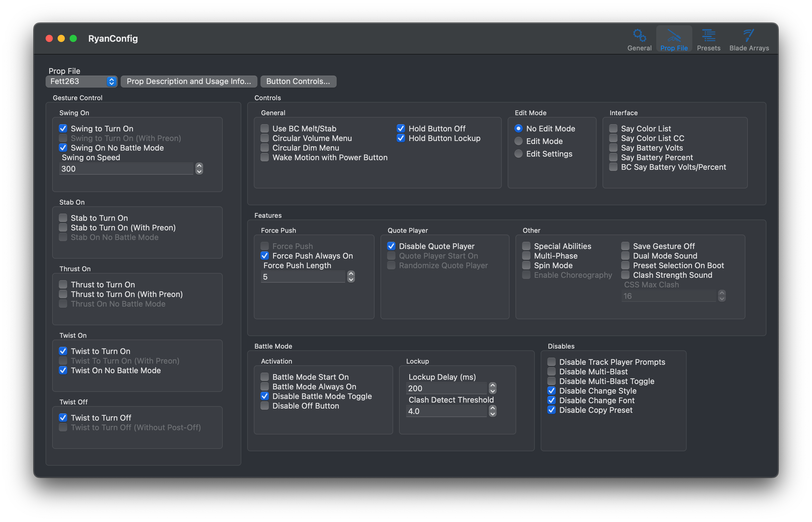
Task: Open Button Controls
Action: [x=298, y=81]
